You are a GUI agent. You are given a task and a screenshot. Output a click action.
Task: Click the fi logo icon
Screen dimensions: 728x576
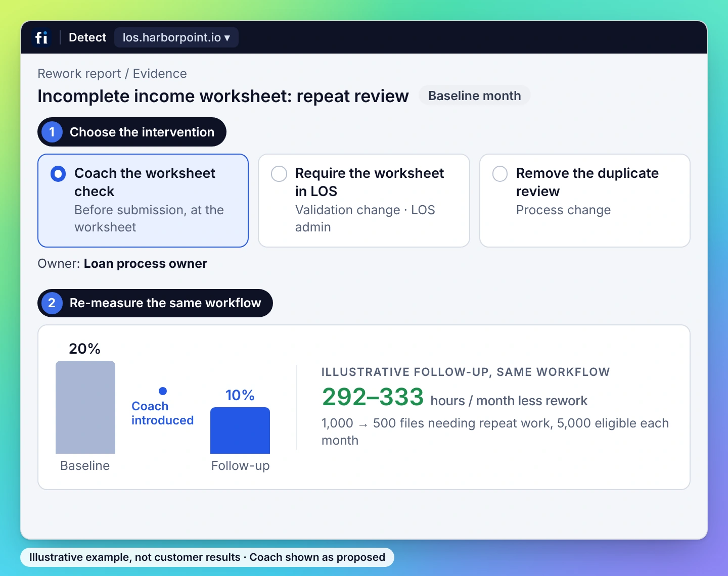click(41, 37)
